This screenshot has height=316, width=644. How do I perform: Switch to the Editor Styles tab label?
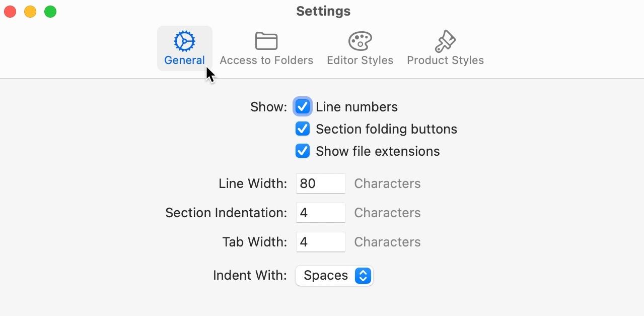(x=360, y=60)
